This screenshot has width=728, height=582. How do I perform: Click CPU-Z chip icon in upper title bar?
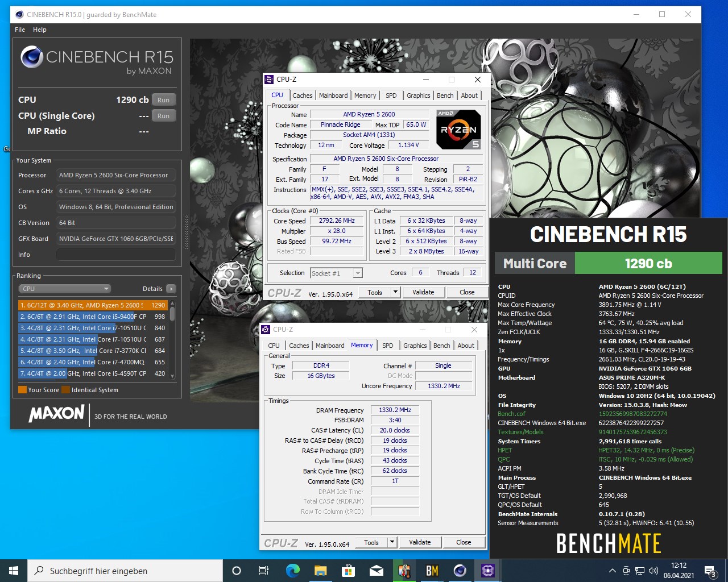click(x=270, y=80)
